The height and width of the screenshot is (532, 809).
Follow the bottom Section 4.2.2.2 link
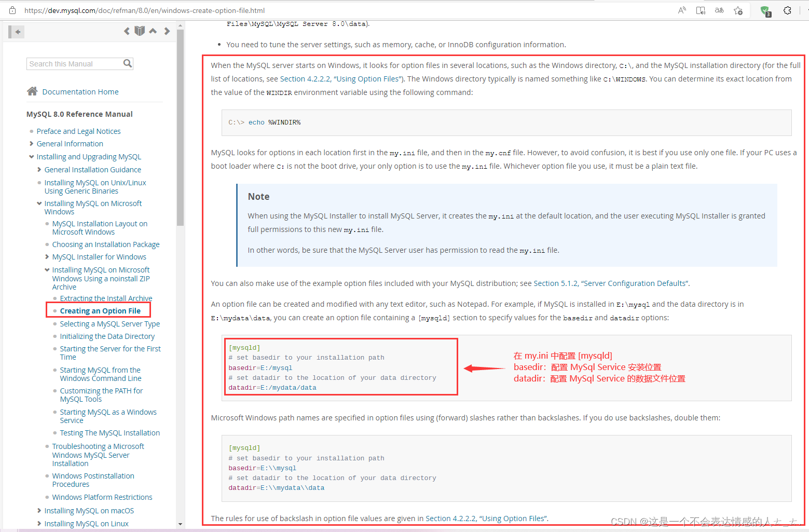click(486, 519)
